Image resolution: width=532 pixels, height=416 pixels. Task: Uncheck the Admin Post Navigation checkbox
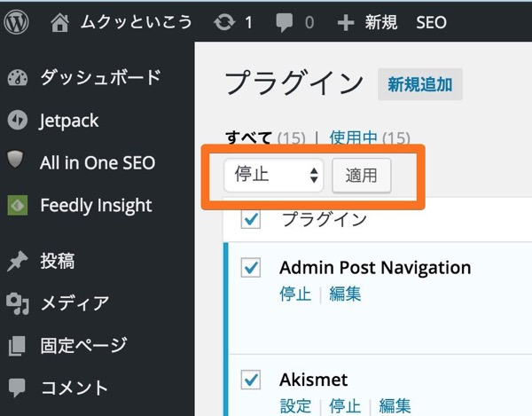251,267
